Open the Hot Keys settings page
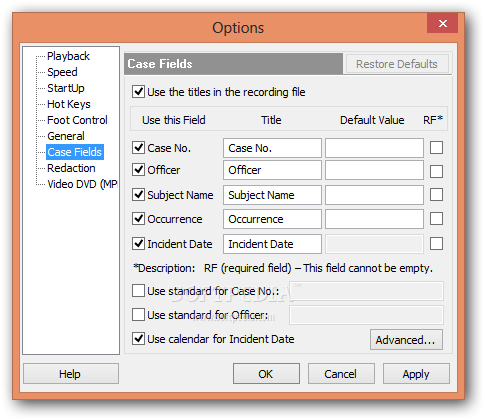Image resolution: width=485 pixels, height=420 pixels. click(x=69, y=104)
